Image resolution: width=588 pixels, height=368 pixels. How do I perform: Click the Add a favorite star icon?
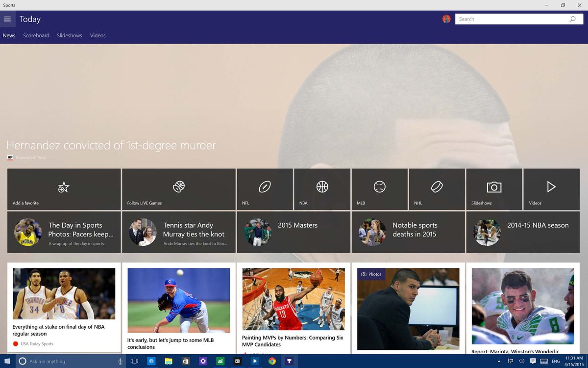pos(64,187)
